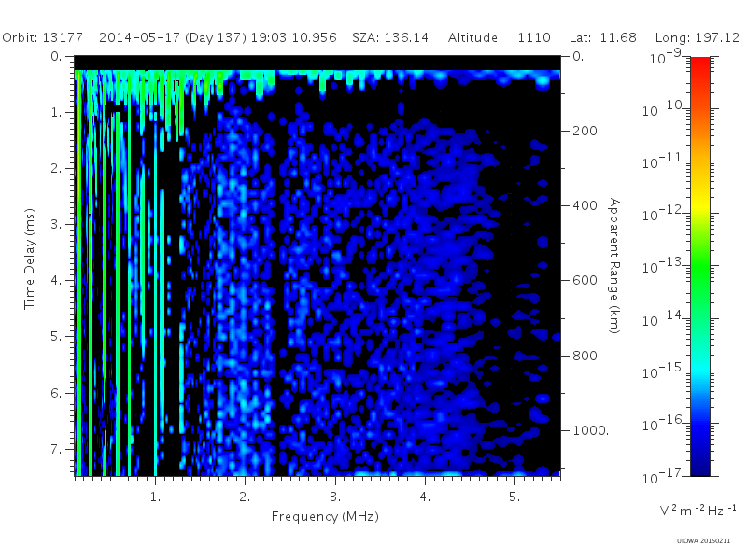Click the 600. apparent range tick label
Viewport: 747px width, 560px height.
click(x=586, y=281)
